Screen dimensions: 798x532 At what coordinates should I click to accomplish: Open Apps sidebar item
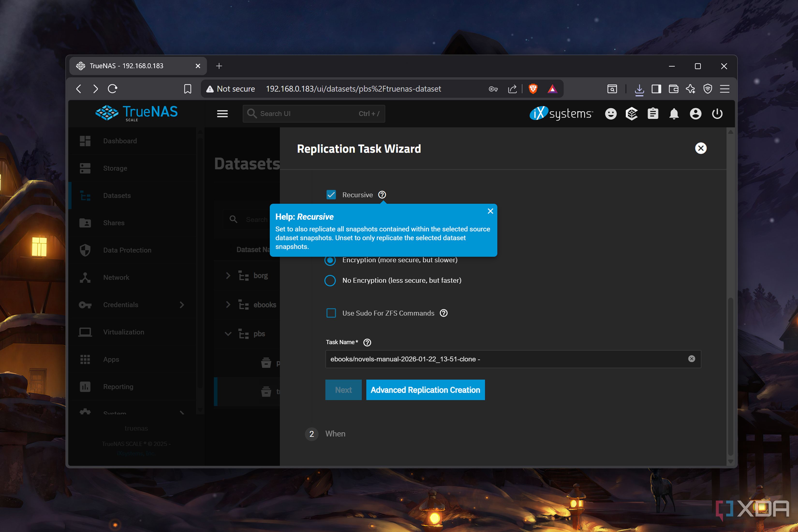click(132, 359)
